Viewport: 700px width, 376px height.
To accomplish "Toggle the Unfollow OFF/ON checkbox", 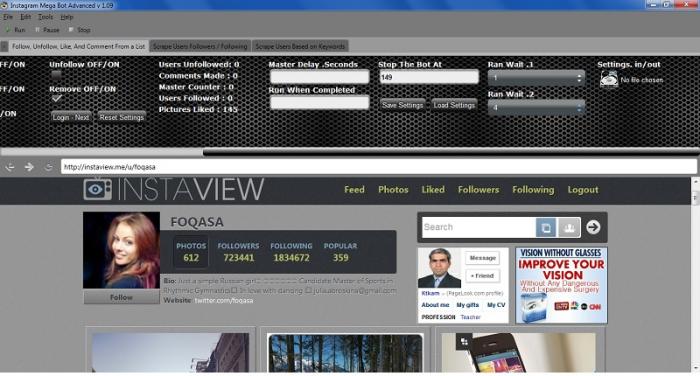I will pyautogui.click(x=56, y=75).
